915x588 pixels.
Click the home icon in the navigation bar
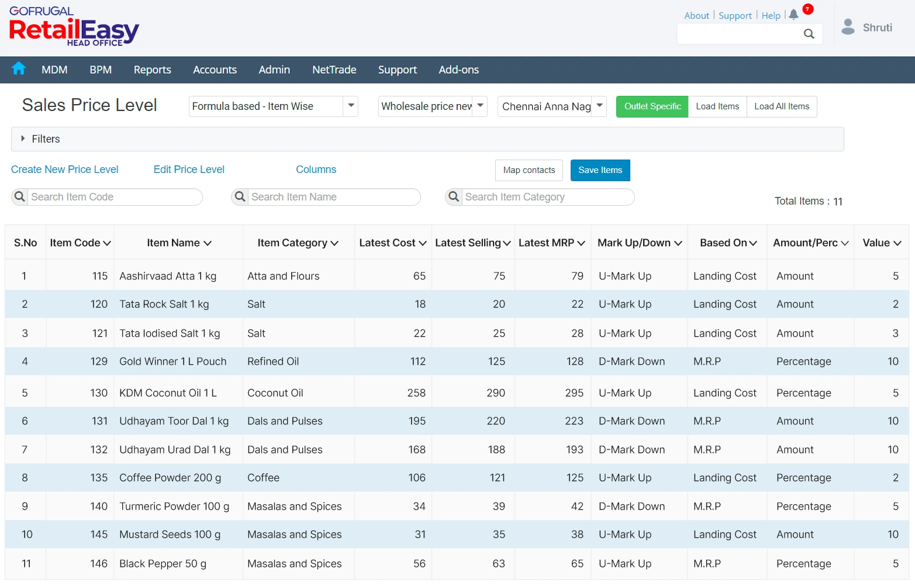click(18, 69)
